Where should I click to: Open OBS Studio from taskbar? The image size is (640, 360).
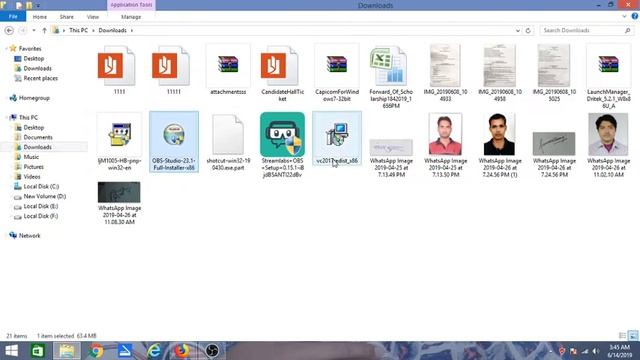point(212,351)
